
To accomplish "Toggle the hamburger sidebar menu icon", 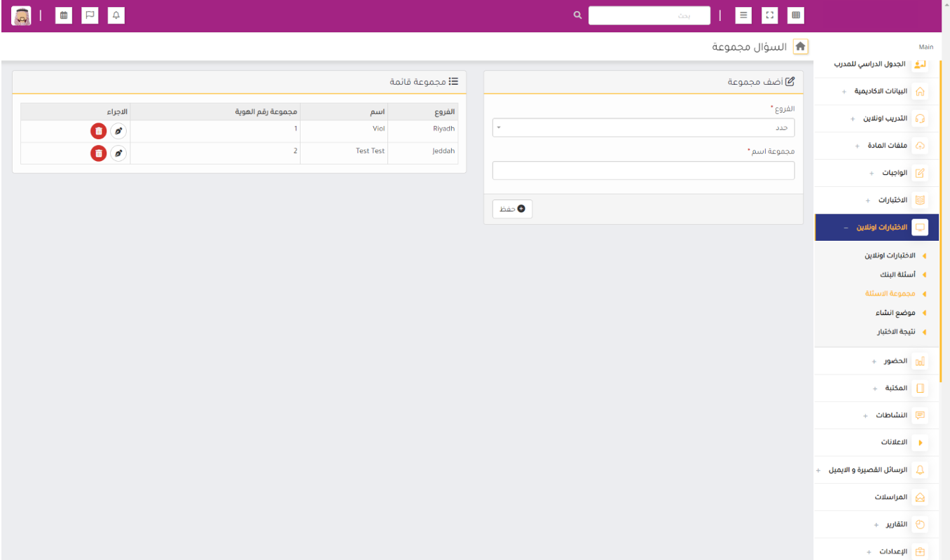I will coord(743,15).
